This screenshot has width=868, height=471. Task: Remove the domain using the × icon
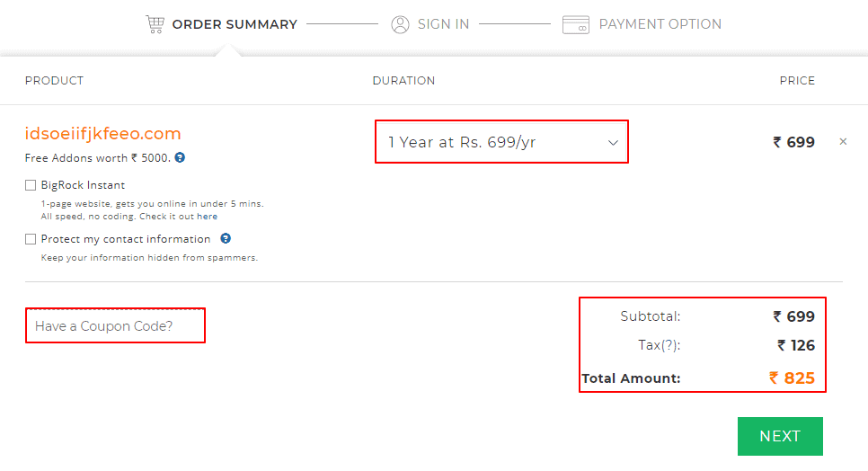(843, 141)
